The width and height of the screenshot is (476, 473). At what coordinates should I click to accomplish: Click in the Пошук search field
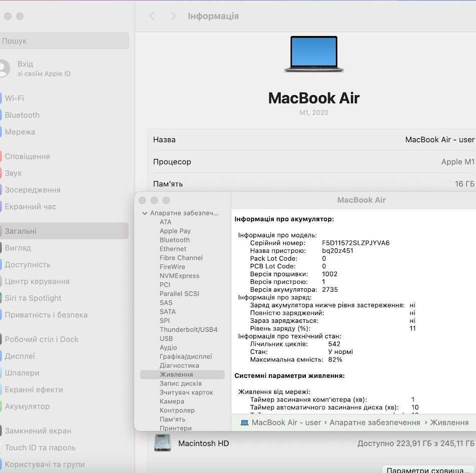coord(64,41)
